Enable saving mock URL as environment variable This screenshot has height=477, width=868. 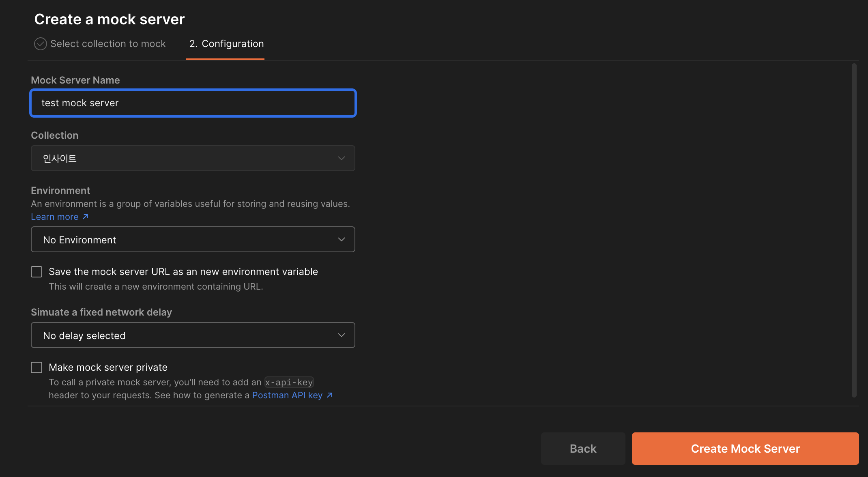point(37,272)
